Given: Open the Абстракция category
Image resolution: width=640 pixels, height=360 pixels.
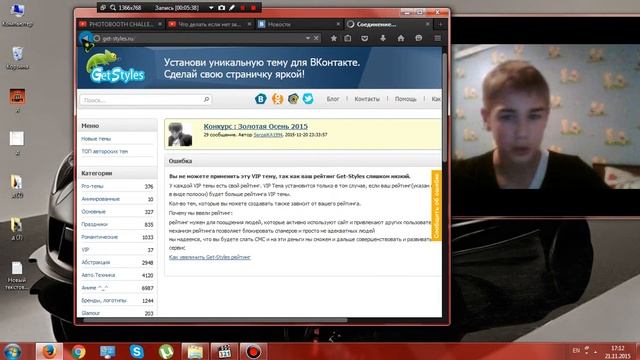Looking at the screenshot, I should point(96,262).
